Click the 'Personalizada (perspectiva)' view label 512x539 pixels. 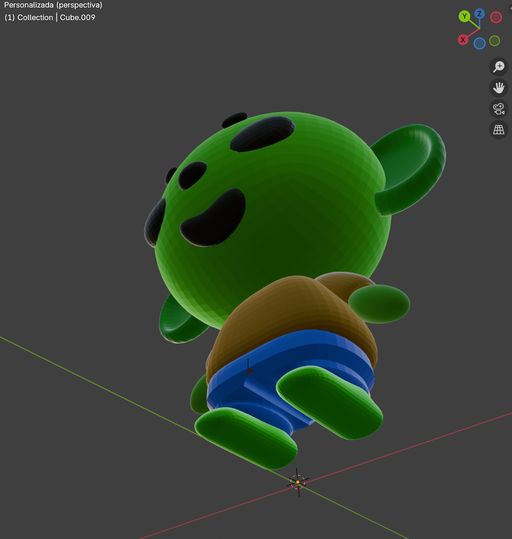click(53, 5)
